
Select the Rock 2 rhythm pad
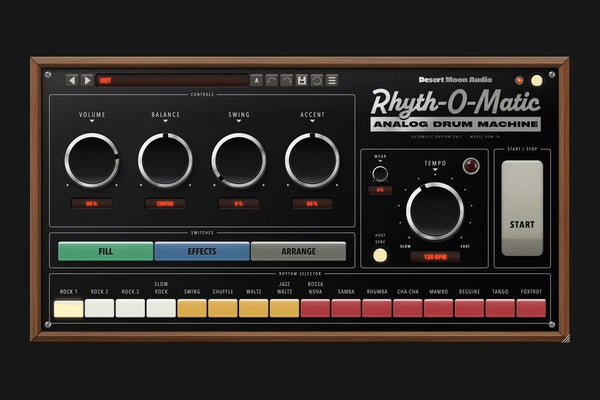tap(99, 309)
